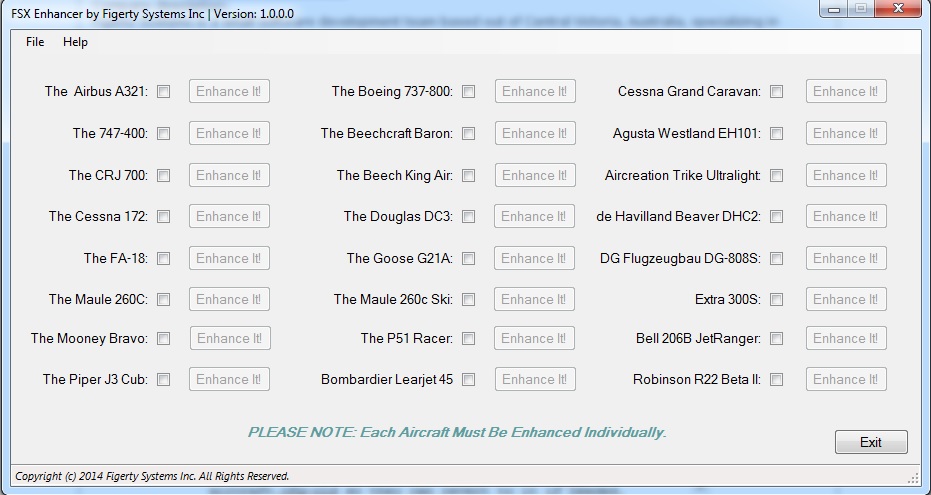The height and width of the screenshot is (495, 931).
Task: Tick the Maule 260C checkbox
Action: click(x=163, y=299)
